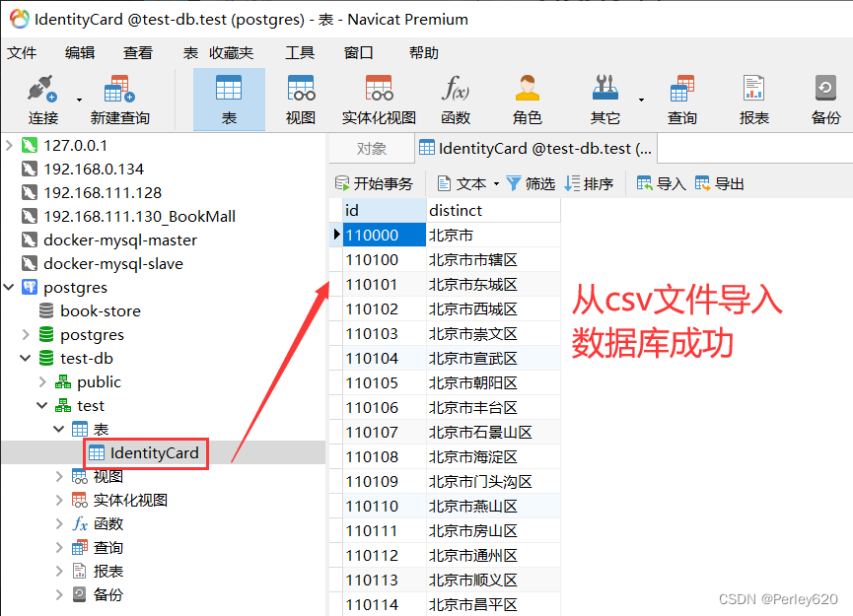Select the cell 北京市昌平区
Screen dimensions: 853x616
493,604
